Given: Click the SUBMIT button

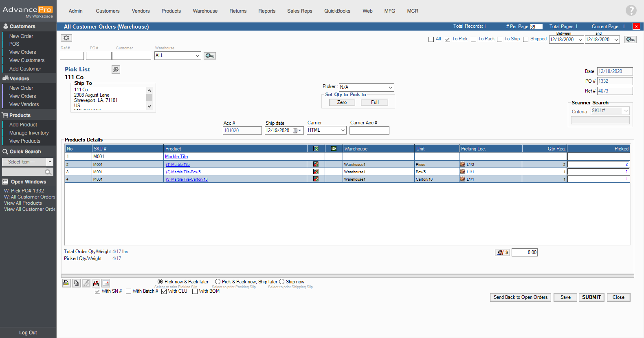Looking at the screenshot, I should pyautogui.click(x=591, y=297).
